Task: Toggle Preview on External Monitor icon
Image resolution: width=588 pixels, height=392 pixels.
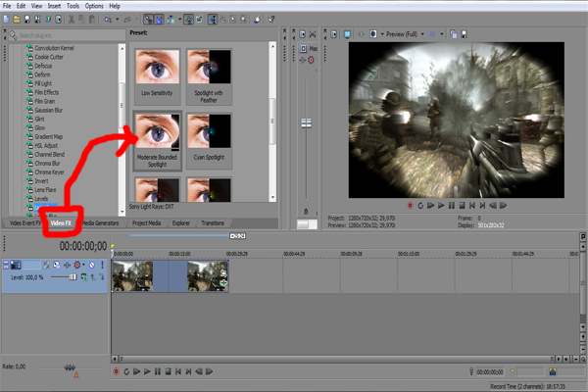Action: pyautogui.click(x=347, y=34)
